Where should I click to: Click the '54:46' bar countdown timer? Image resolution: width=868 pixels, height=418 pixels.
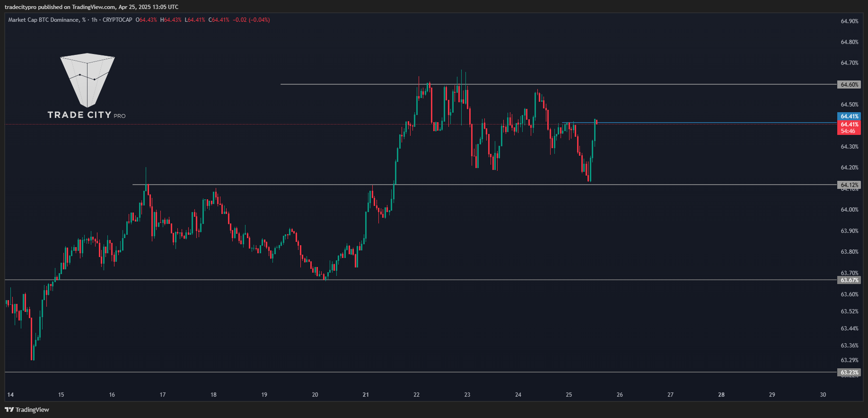849,131
